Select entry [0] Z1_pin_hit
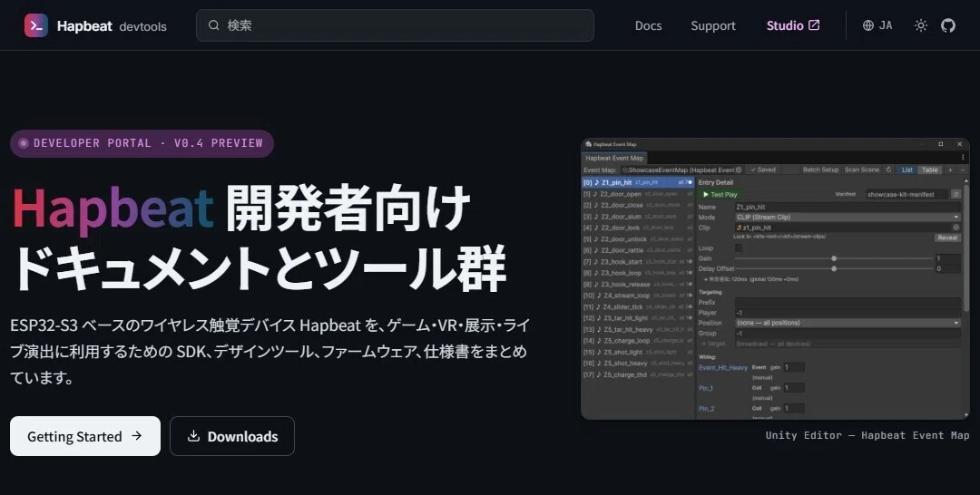The image size is (980, 495). click(638, 183)
